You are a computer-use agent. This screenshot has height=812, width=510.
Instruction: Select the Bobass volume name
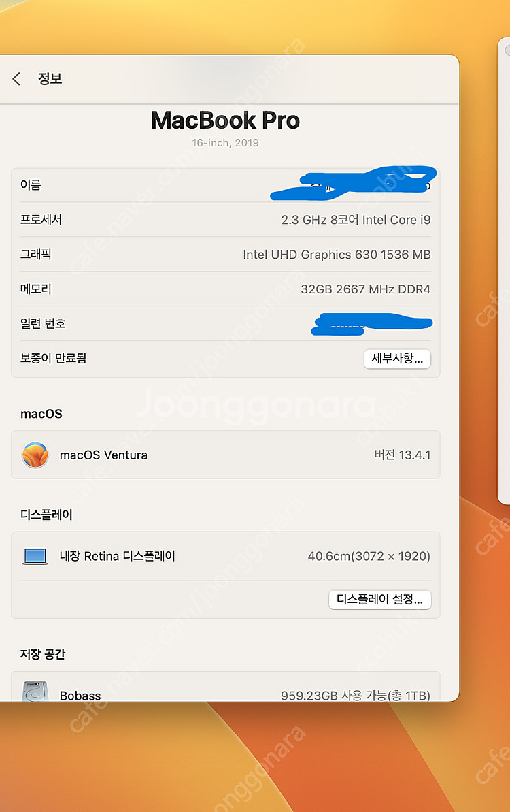tap(80, 696)
